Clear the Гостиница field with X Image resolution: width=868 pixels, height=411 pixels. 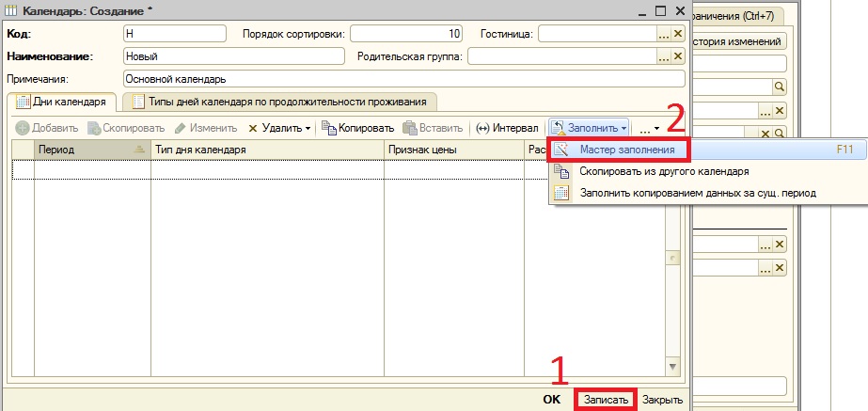coord(678,34)
